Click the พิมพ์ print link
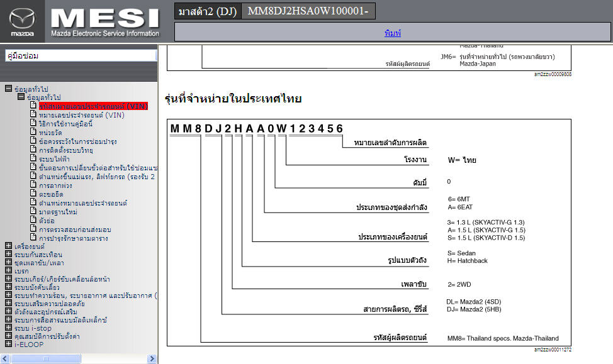Image resolution: width=613 pixels, height=364 pixels. 393,33
